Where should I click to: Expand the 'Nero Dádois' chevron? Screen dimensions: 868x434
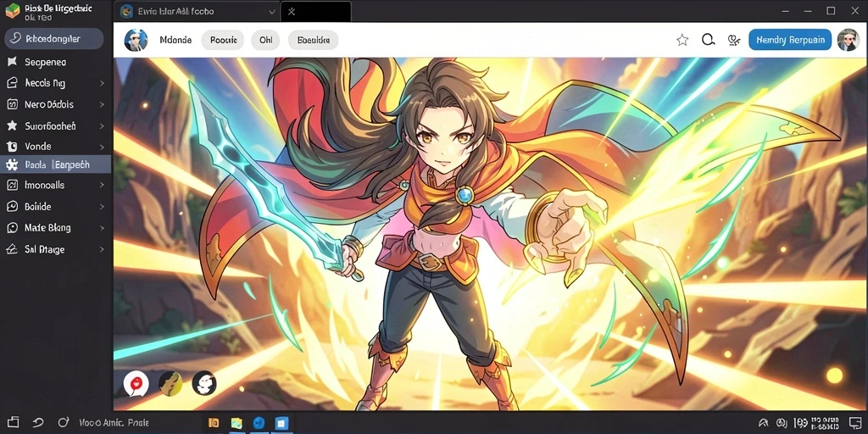(x=102, y=104)
